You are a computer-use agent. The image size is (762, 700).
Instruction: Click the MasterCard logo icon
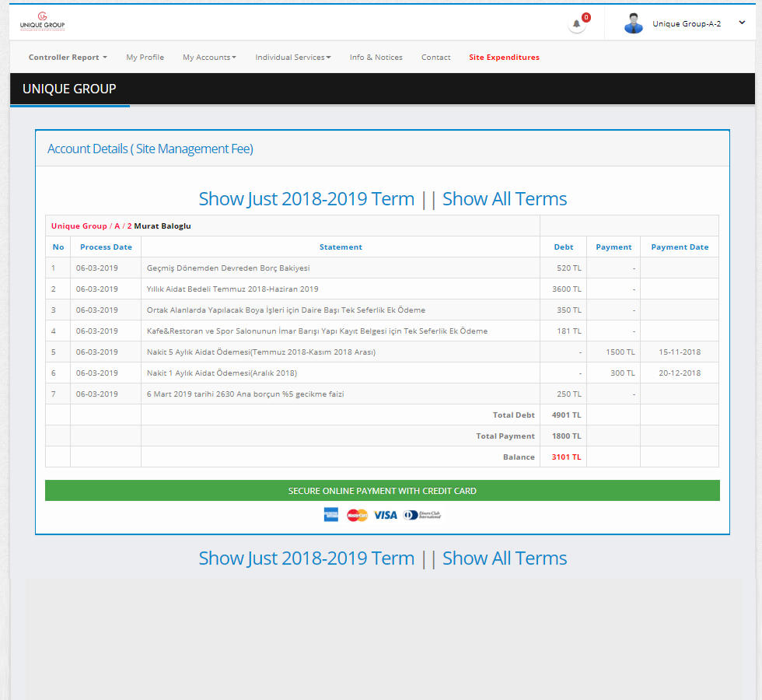pos(357,515)
